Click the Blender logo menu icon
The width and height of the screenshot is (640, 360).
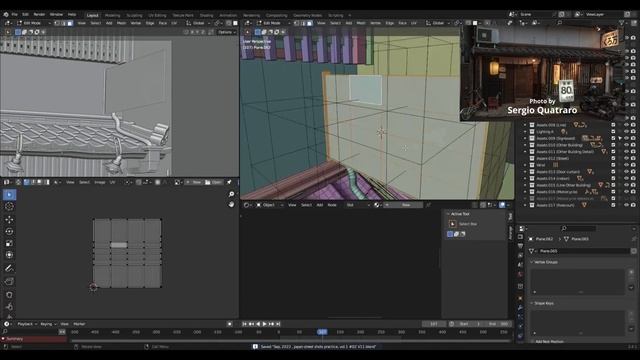coord(6,14)
